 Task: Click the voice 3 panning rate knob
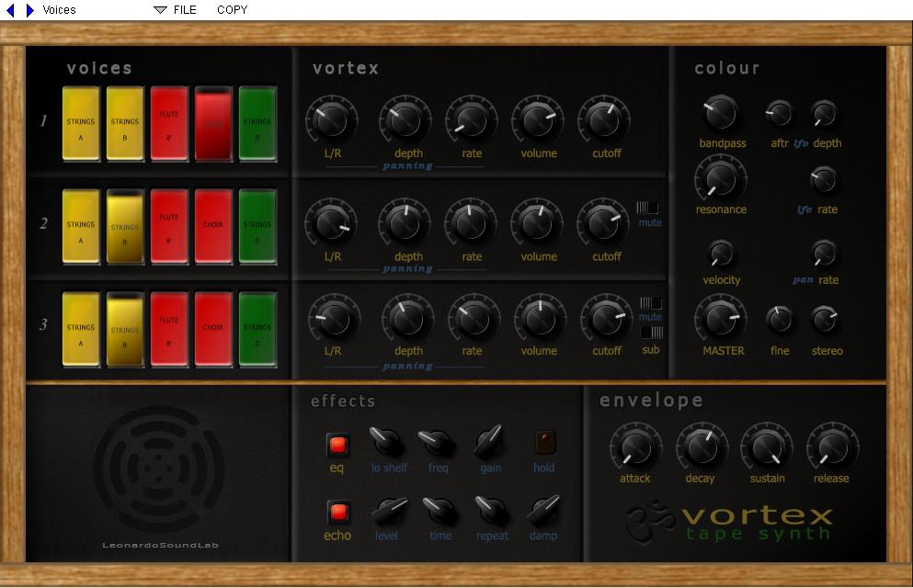tap(474, 320)
